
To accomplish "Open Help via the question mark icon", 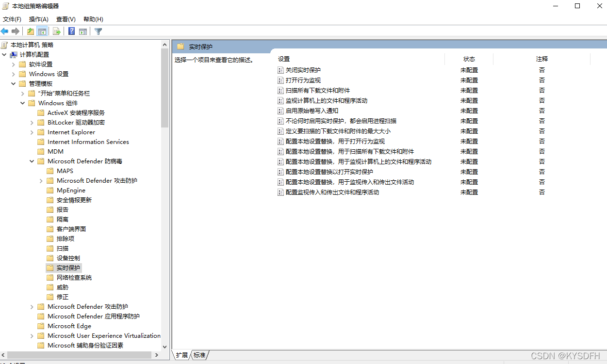I will (x=71, y=32).
